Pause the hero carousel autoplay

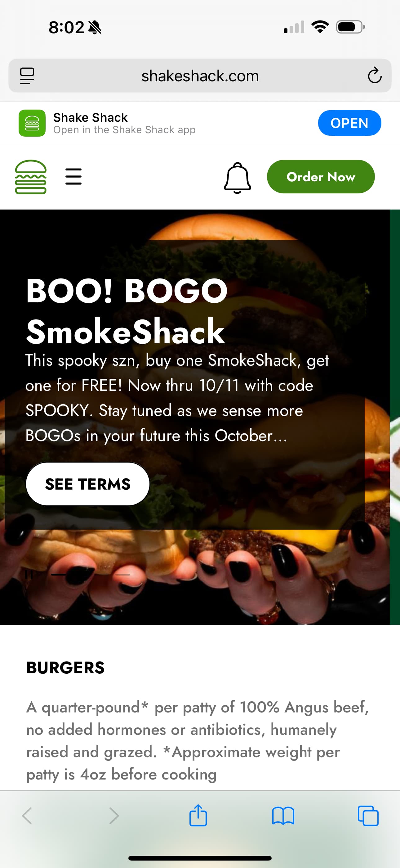tap(29, 575)
